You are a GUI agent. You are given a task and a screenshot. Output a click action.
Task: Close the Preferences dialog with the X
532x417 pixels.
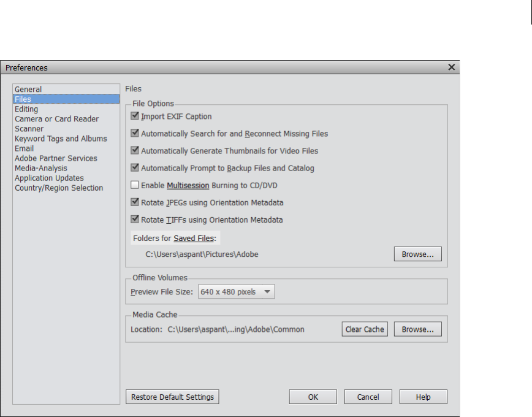click(451, 67)
